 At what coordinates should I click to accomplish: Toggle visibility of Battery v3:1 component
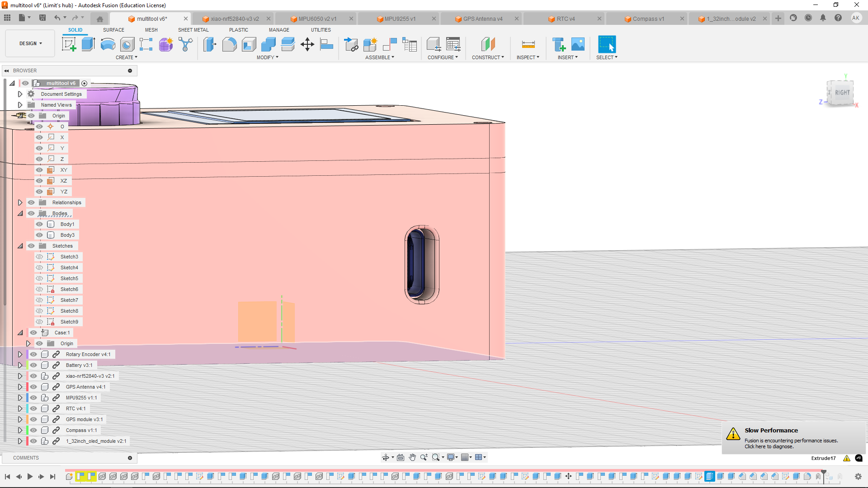[x=33, y=365]
